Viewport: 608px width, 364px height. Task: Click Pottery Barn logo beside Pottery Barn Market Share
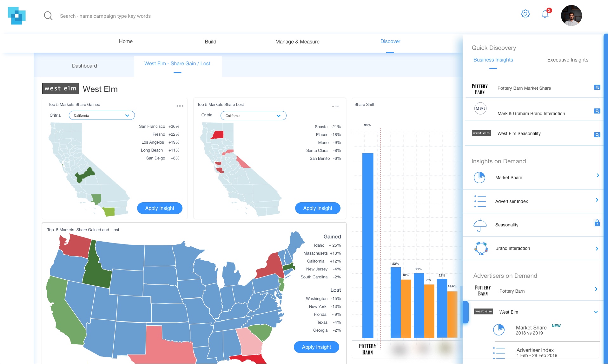(479, 89)
